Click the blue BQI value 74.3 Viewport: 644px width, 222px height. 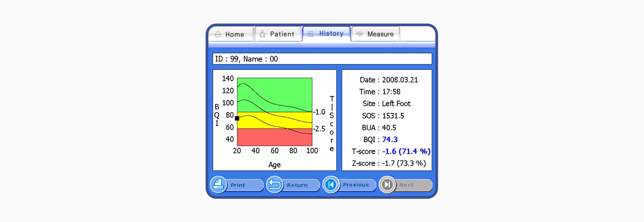tap(390, 140)
